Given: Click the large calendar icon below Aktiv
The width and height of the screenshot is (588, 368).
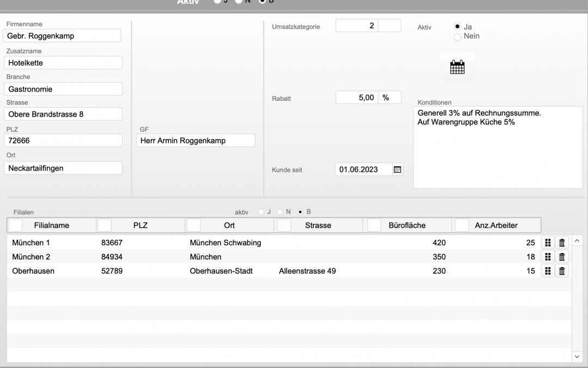Looking at the screenshot, I should [457, 67].
